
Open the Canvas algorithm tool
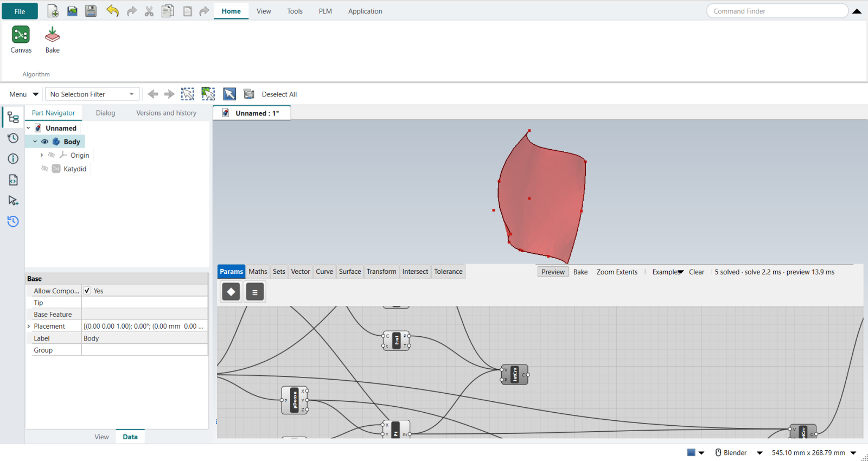(21, 40)
